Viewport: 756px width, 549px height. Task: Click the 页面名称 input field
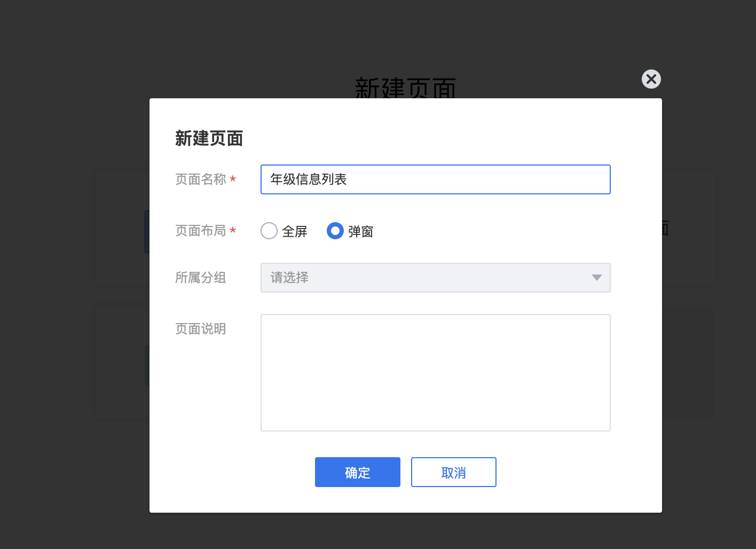tap(436, 179)
